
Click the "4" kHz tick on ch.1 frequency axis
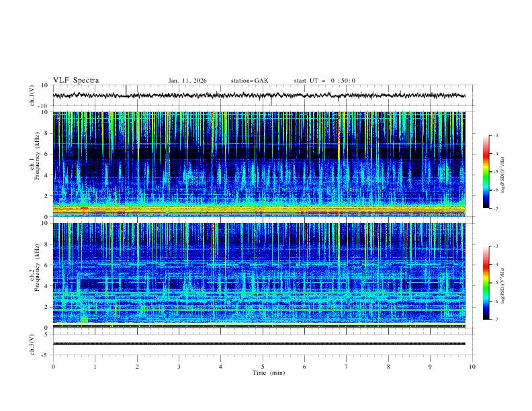(x=47, y=175)
